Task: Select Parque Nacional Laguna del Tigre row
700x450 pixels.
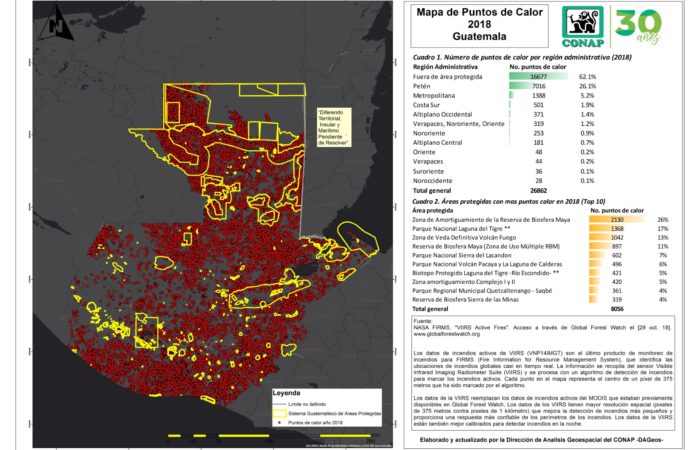Action: (x=462, y=229)
